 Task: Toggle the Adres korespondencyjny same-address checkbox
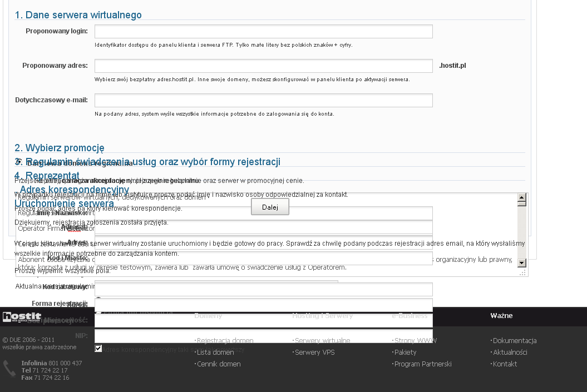pyautogui.click(x=98, y=349)
